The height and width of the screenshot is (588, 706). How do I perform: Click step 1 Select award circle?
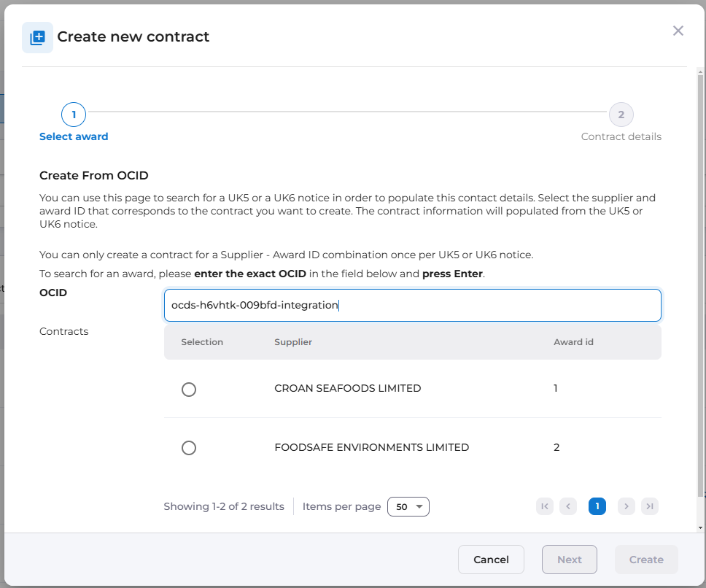(x=74, y=115)
